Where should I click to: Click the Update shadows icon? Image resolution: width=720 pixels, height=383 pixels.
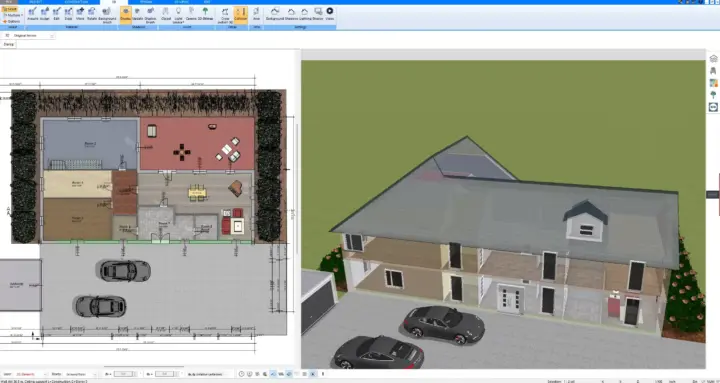tap(137, 14)
